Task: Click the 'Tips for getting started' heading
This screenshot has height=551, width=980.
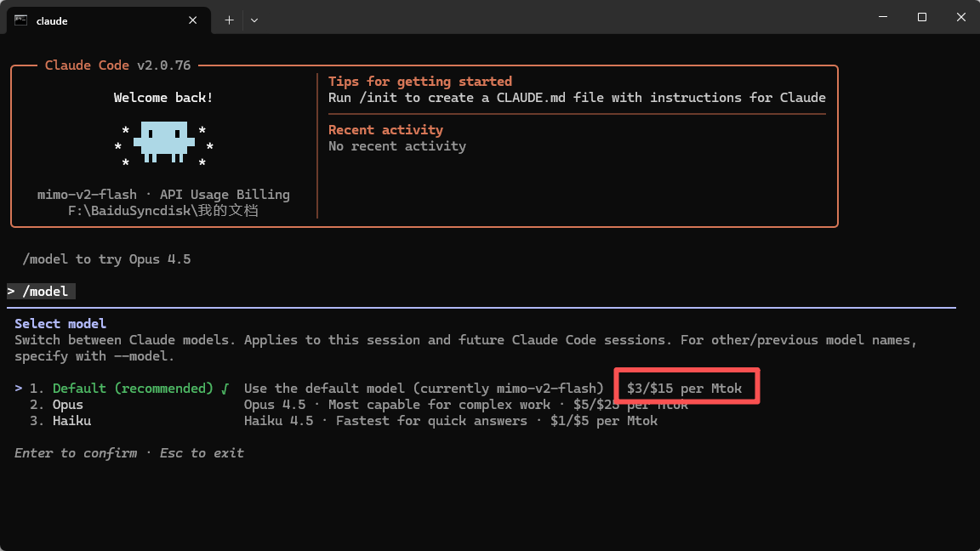Action: pyautogui.click(x=420, y=82)
